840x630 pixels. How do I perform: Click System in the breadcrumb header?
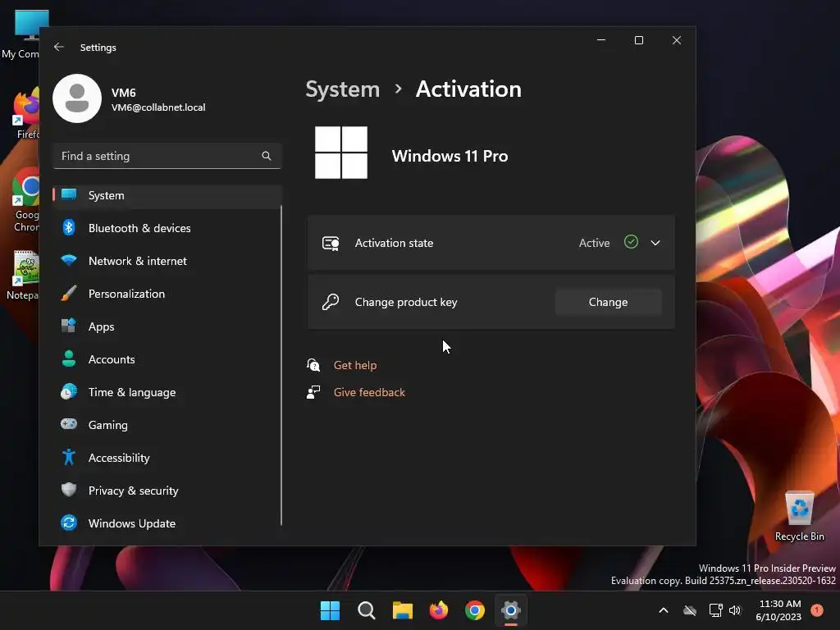[x=342, y=89]
